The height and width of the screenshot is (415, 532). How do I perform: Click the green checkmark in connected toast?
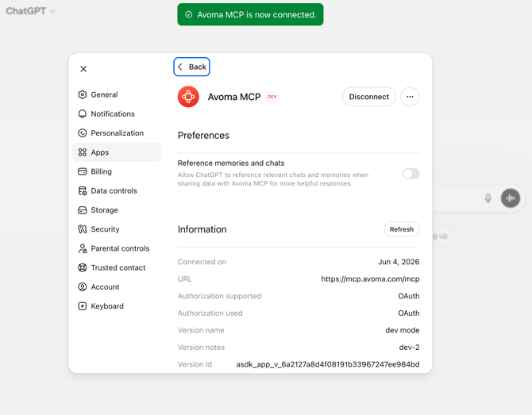pos(189,14)
